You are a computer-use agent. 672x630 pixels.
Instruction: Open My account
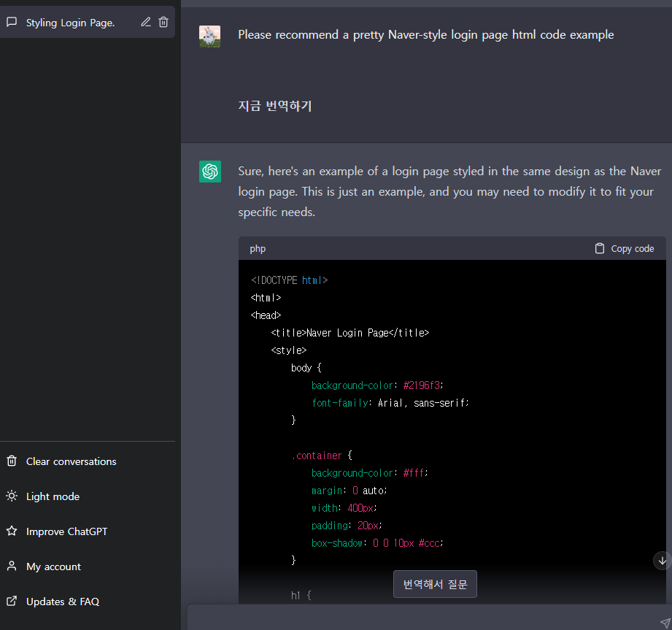click(x=88, y=566)
